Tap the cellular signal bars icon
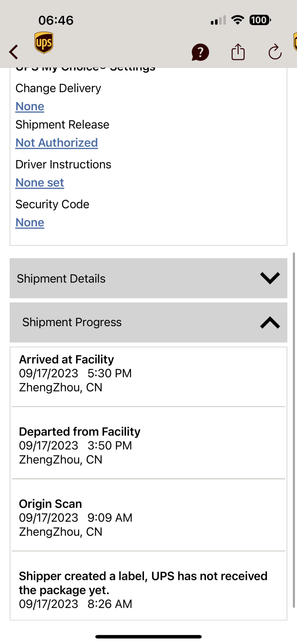 (x=218, y=20)
